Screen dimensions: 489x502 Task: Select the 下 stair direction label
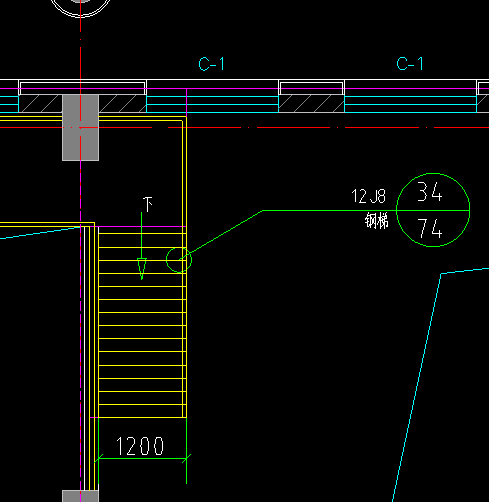click(x=148, y=204)
